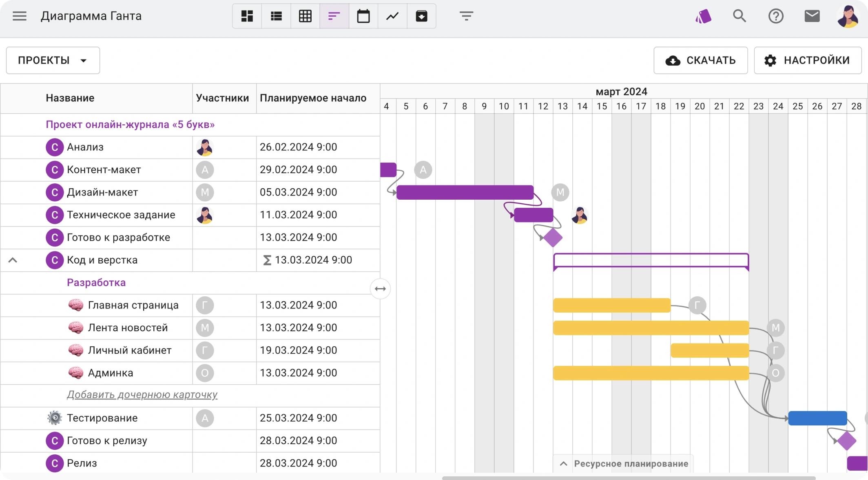
Task: Open the analytics line chart view
Action: click(392, 16)
